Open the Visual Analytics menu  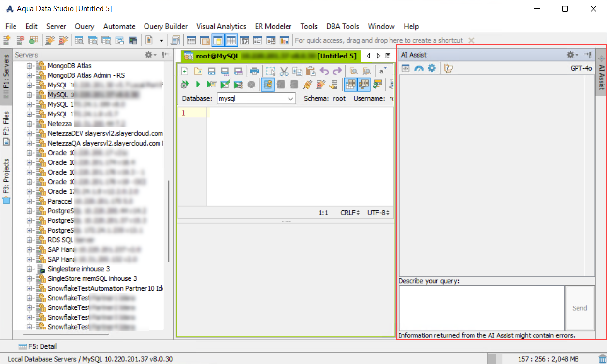221,26
